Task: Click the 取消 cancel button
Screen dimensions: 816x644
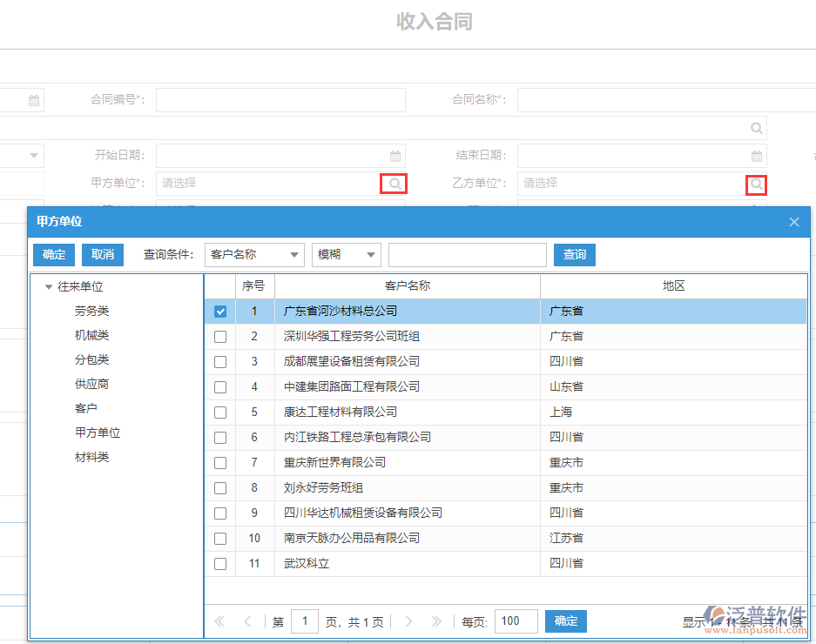Action: click(x=102, y=254)
